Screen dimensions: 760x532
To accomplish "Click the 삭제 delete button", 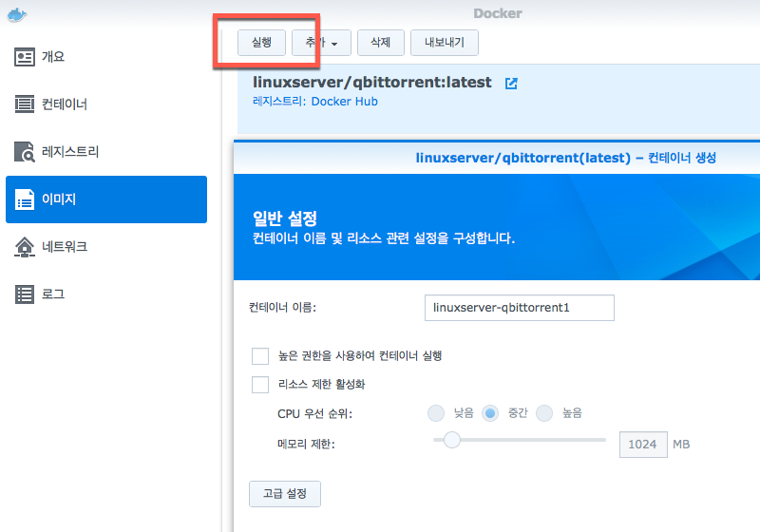I will tap(381, 43).
